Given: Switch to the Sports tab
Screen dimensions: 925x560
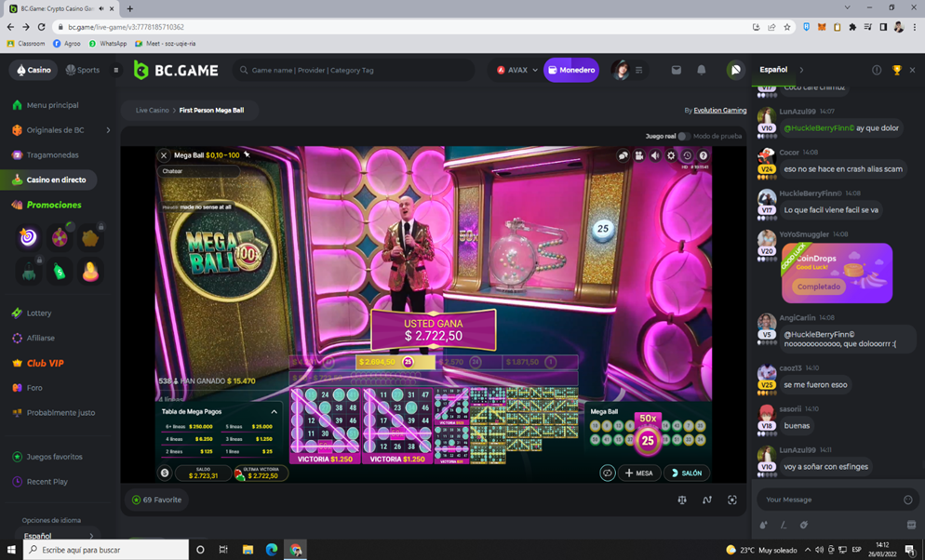Looking at the screenshot, I should (x=83, y=70).
